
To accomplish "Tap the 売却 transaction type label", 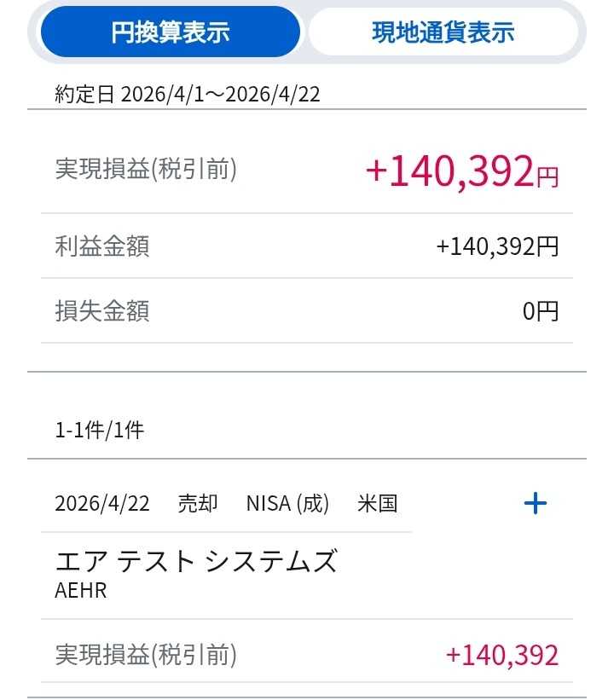I will point(197,504).
